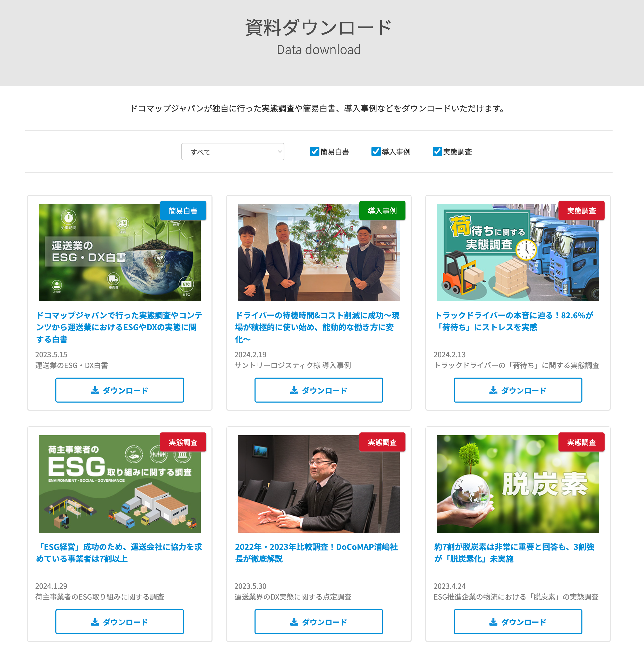Image resolution: width=644 pixels, height=656 pixels.
Task: Click download icon on サントリーロジスティクス card
Action: [294, 390]
